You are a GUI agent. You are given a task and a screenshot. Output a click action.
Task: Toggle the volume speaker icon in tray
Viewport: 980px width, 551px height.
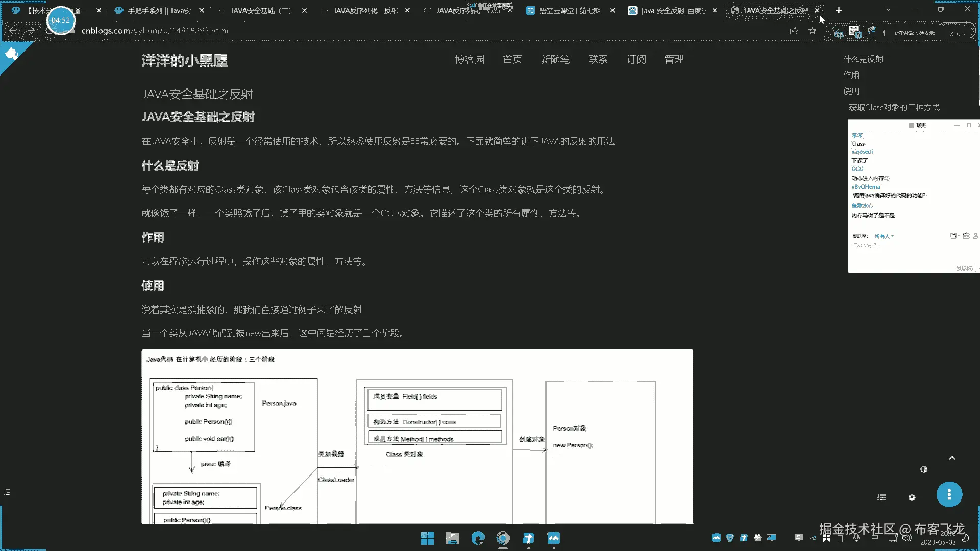tap(906, 538)
